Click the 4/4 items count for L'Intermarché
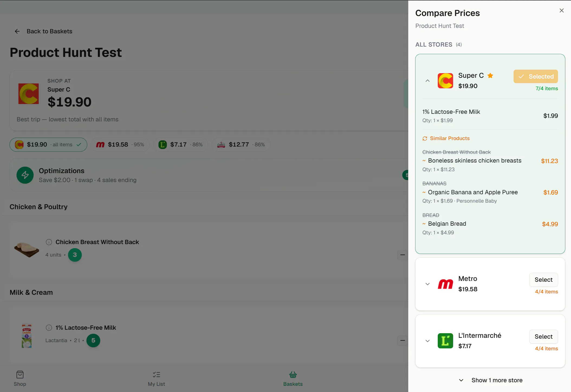This screenshot has width=571, height=392. point(546,349)
